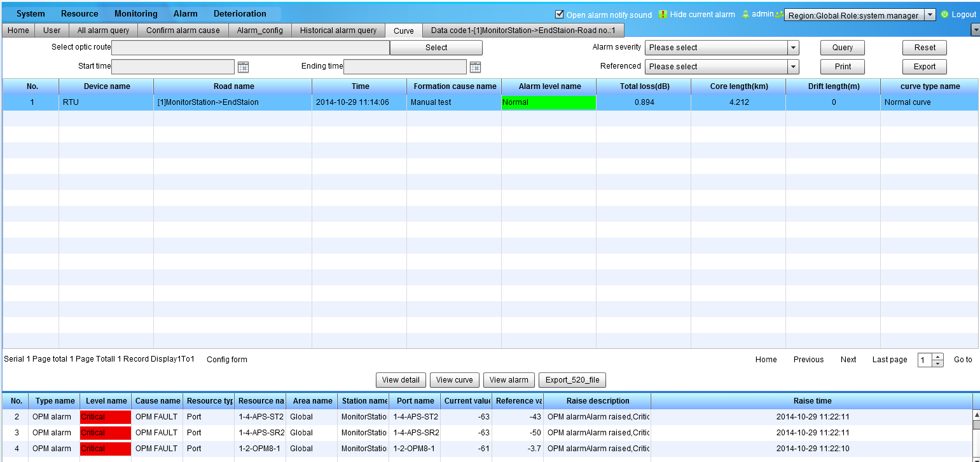The height and width of the screenshot is (462, 980).
Task: Click the red Critical cell in row 2
Action: [106, 417]
